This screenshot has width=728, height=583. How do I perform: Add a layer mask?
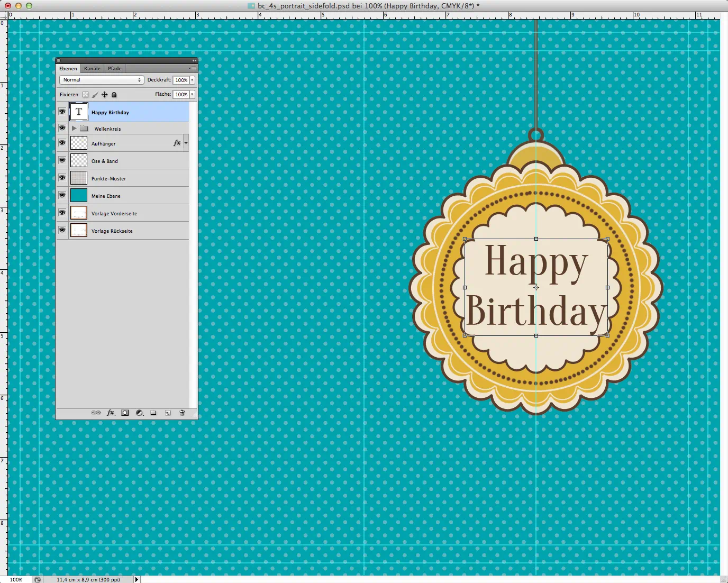coord(125,413)
